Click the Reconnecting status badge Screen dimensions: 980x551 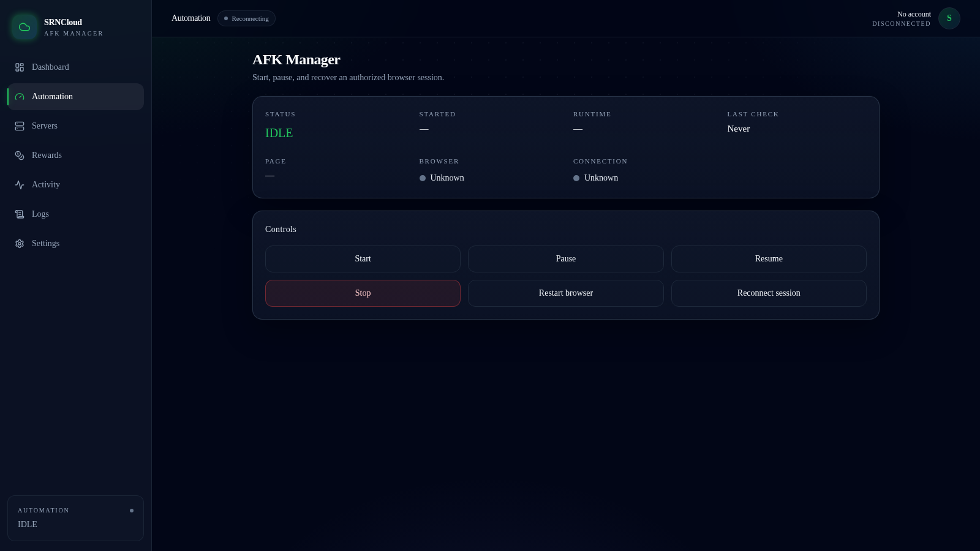246,18
